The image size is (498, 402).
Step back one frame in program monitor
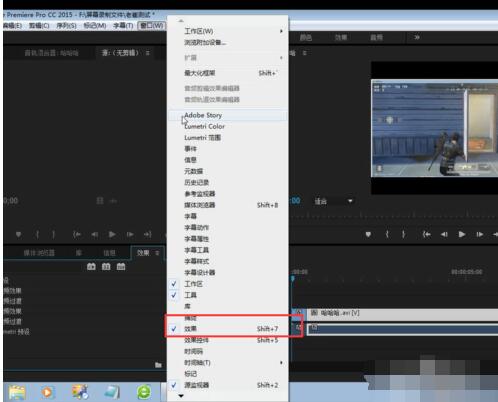point(444,235)
